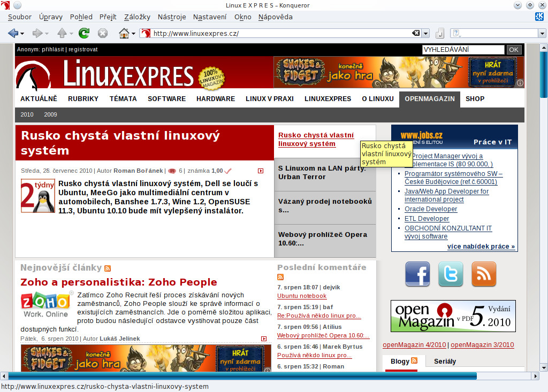The height and width of the screenshot is (392, 548).
Task: Expand the browser search bar dropdown
Action: [x=542, y=33]
